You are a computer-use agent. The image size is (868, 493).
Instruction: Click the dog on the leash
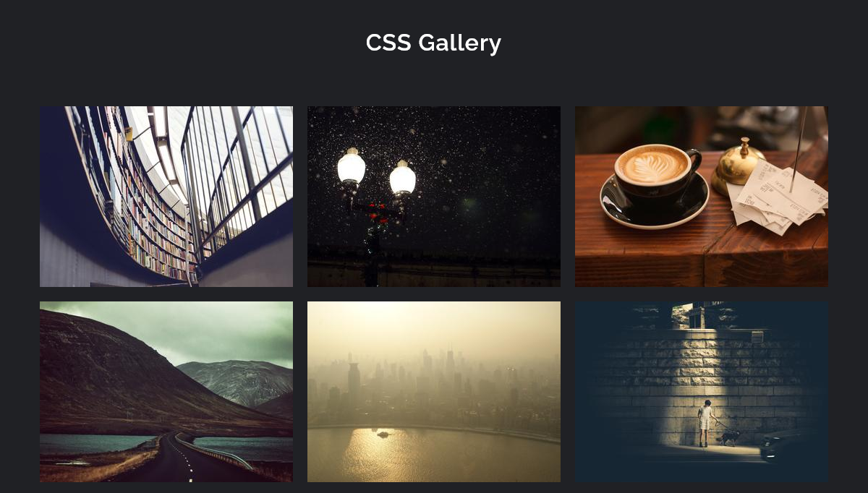729,437
